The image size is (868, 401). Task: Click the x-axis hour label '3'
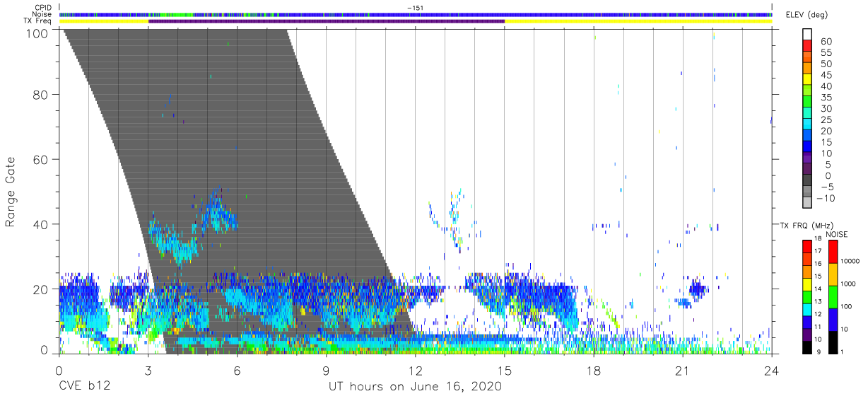tap(148, 370)
